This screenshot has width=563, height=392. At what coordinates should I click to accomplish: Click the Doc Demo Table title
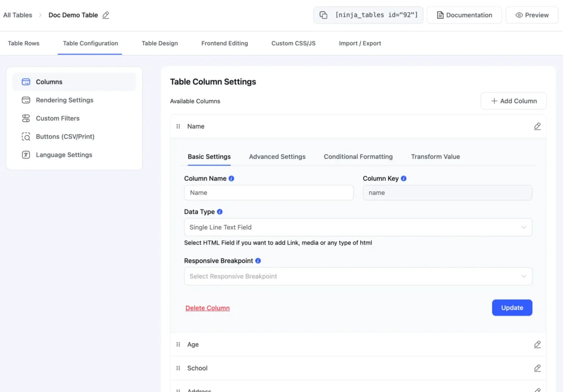click(73, 15)
